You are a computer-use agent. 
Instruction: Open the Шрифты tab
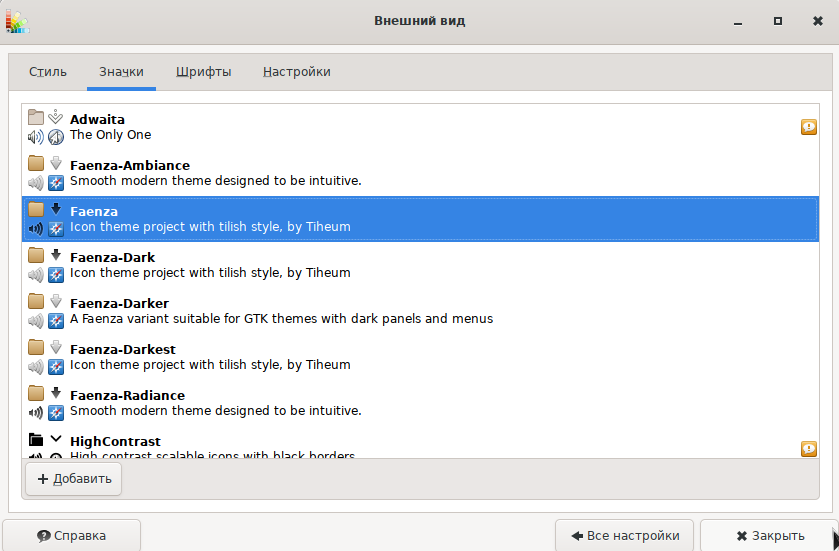pos(204,72)
